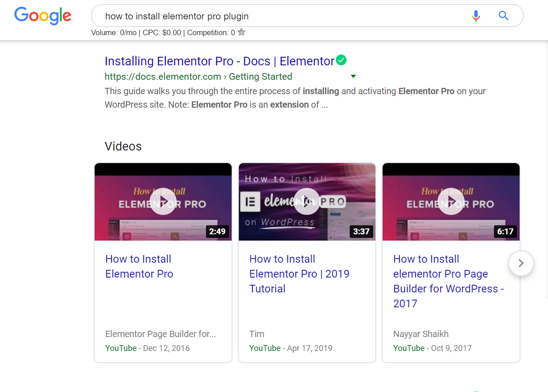Screen dimensions: 548x392
Task: Play the 6:17 Elementor Pro Page Builder video
Action: 451,201
